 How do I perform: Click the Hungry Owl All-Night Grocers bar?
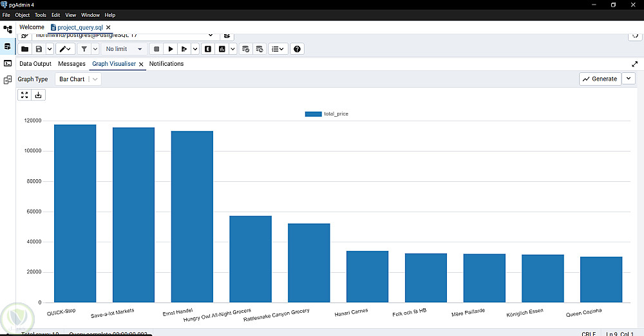click(251, 259)
